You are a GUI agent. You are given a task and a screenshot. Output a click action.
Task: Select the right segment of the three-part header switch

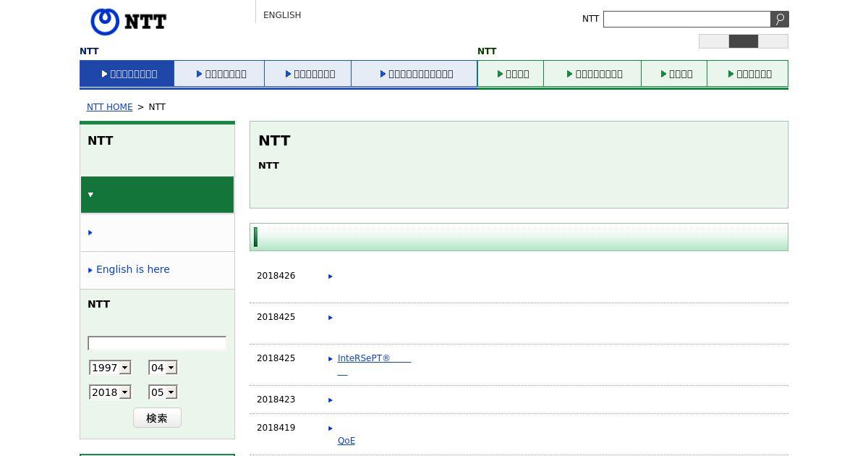(x=773, y=41)
